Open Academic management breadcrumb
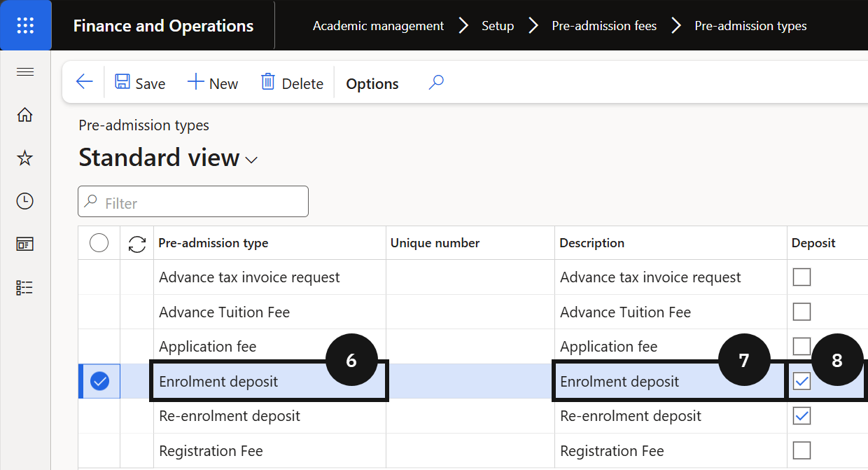This screenshot has height=470, width=868. [378, 26]
